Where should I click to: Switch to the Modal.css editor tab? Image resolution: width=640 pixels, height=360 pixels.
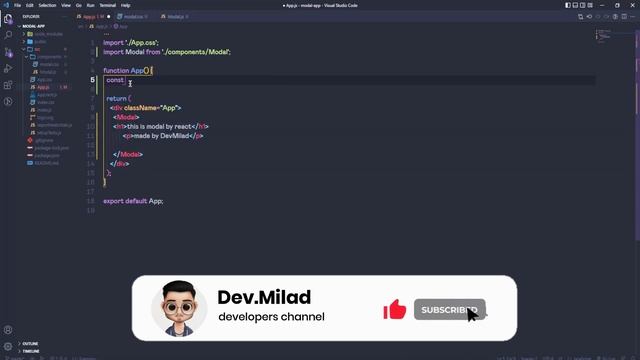click(x=133, y=17)
